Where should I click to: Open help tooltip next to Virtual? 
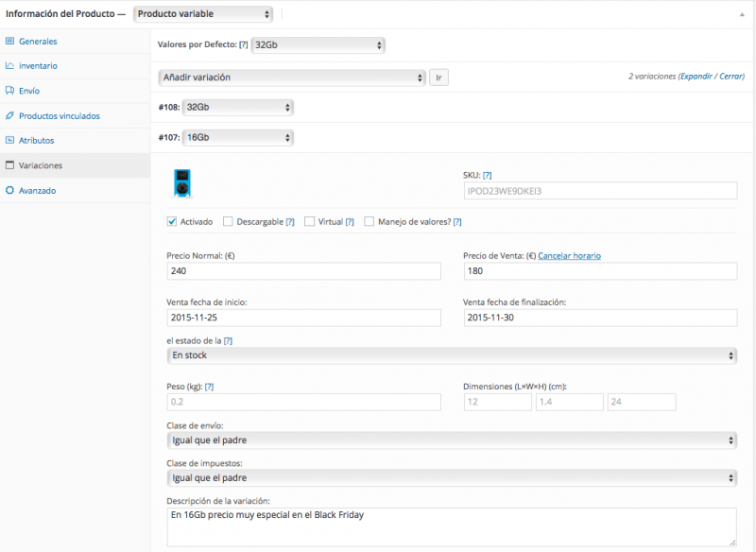tap(350, 222)
